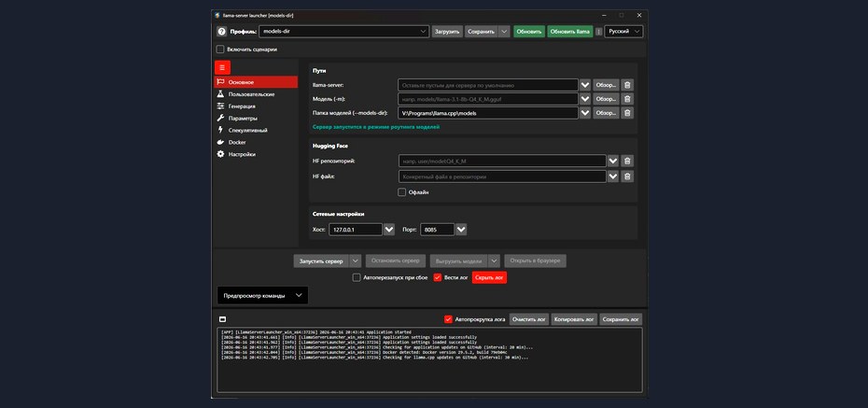Go to the Генерация sidebar section
Image resolution: width=868 pixels, height=408 pixels.
256,106
